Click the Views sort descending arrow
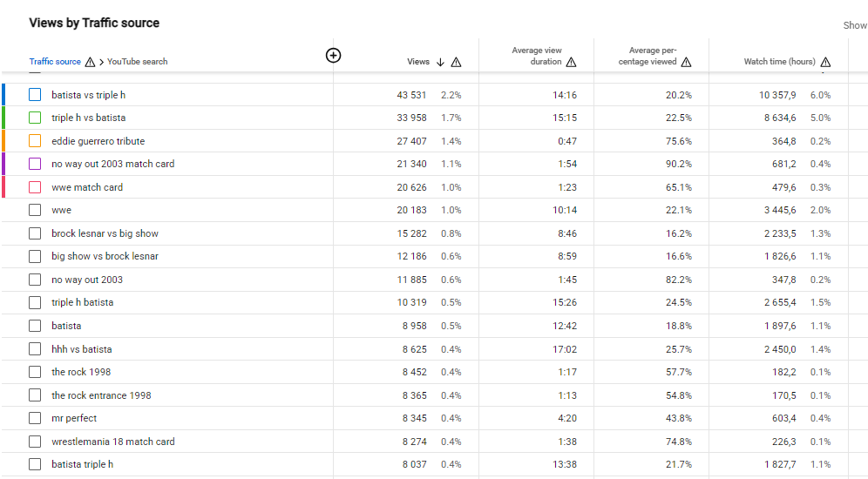Image resolution: width=868 pixels, height=479 pixels. tap(441, 62)
